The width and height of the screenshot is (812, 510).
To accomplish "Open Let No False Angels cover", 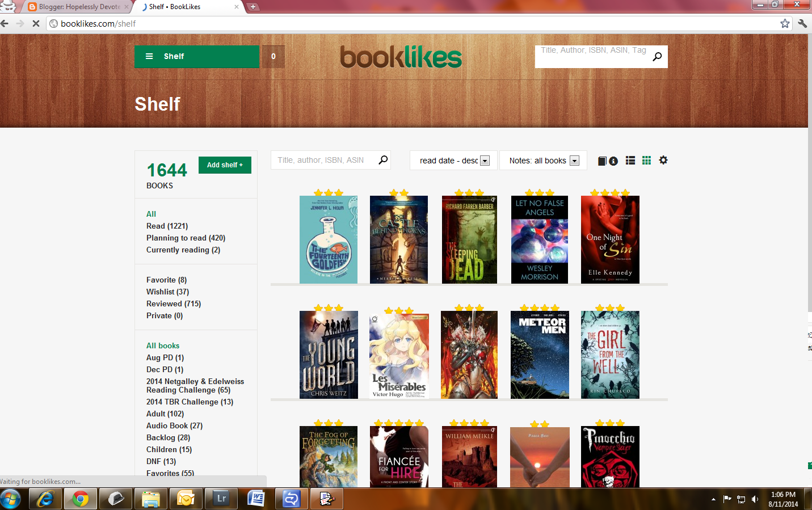I will click(x=540, y=239).
